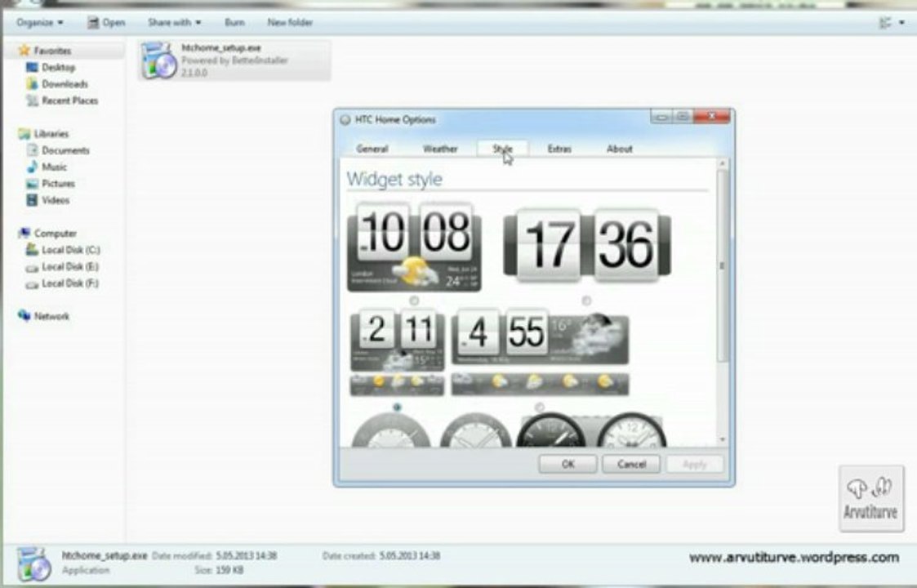The image size is (917, 588).
Task: Click the widget list scrollbar thumb
Action: pos(723,265)
